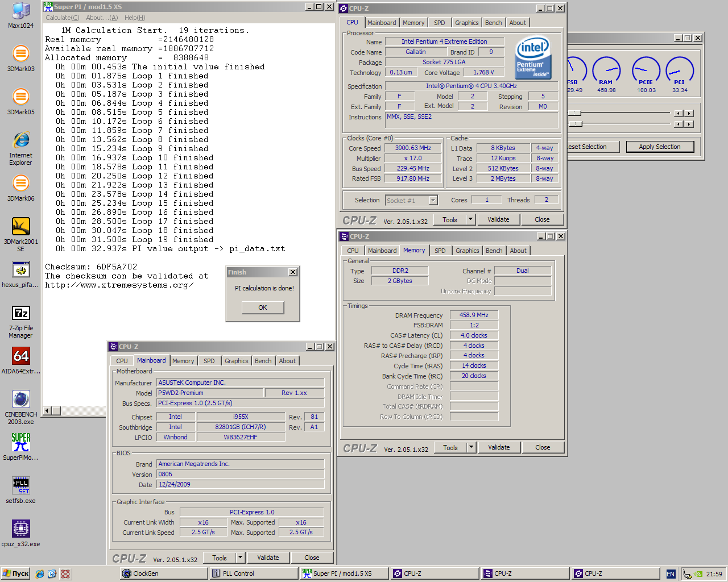
Task: Open the SuperPiMod desktop icon
Action: tap(21, 447)
